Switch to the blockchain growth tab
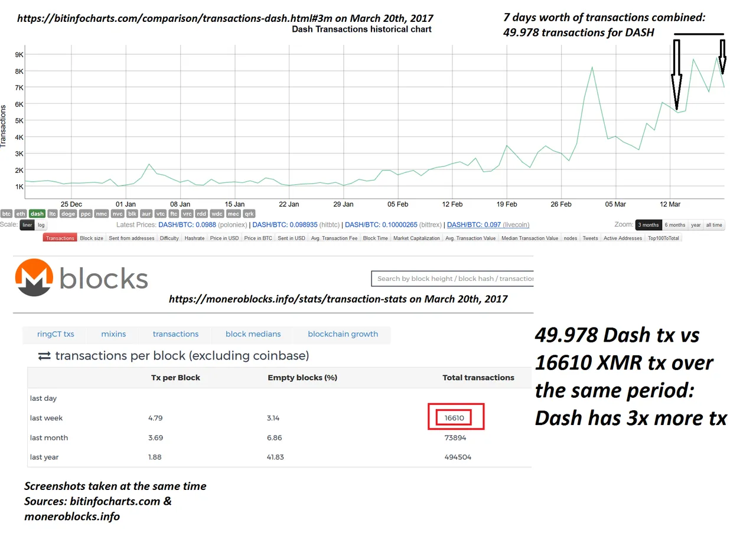The image size is (756, 533). [x=343, y=334]
